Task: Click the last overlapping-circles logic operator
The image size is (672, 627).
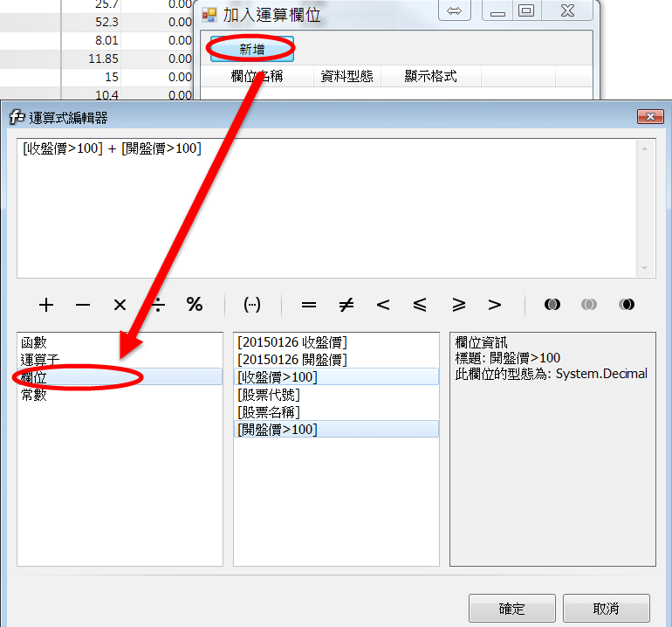Action: (x=626, y=305)
